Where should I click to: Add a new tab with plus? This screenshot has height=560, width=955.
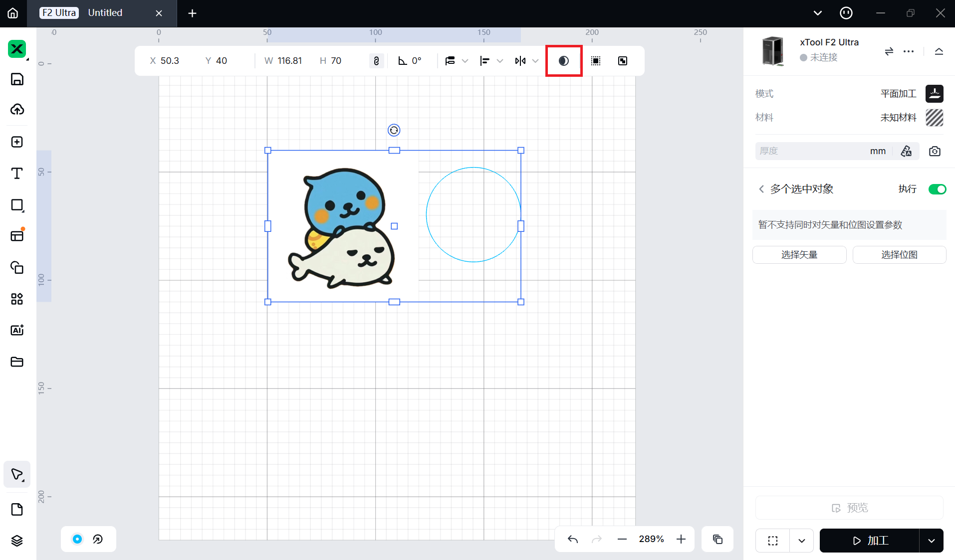click(192, 13)
